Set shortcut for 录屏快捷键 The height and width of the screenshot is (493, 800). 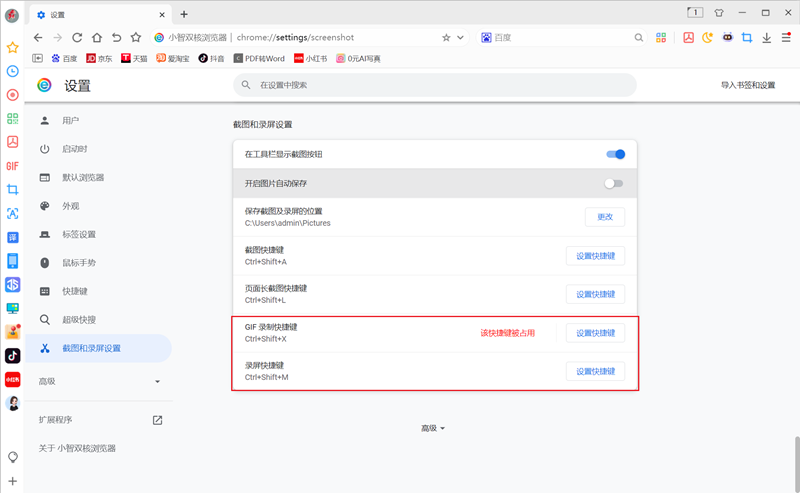(x=595, y=371)
